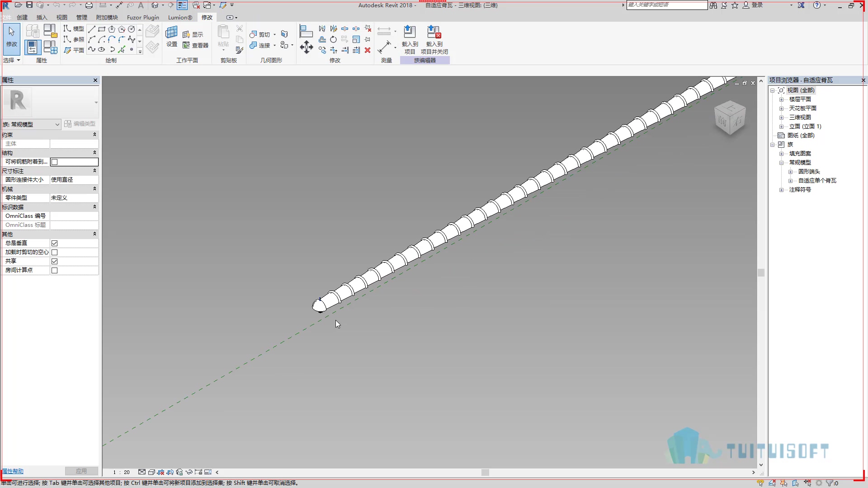Click the 属性帮助 link
The width and height of the screenshot is (868, 488).
[13, 471]
